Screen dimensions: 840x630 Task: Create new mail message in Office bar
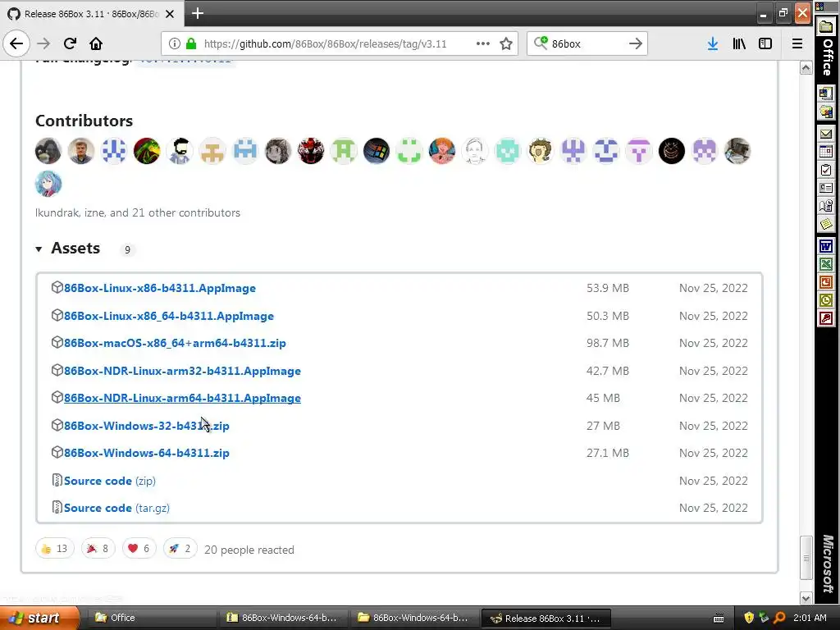click(826, 134)
